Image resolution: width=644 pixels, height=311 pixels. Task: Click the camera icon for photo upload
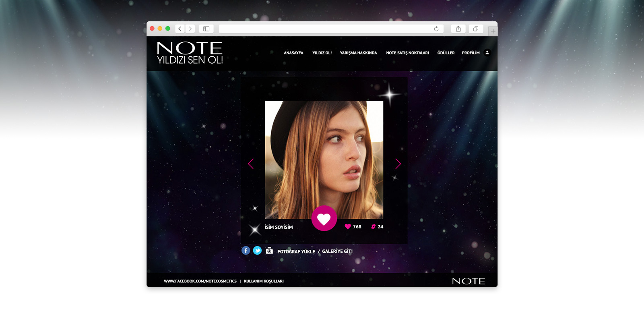tap(269, 251)
